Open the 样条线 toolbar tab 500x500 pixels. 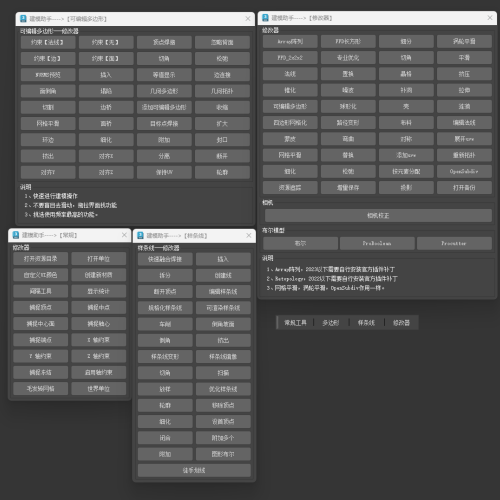366,323
